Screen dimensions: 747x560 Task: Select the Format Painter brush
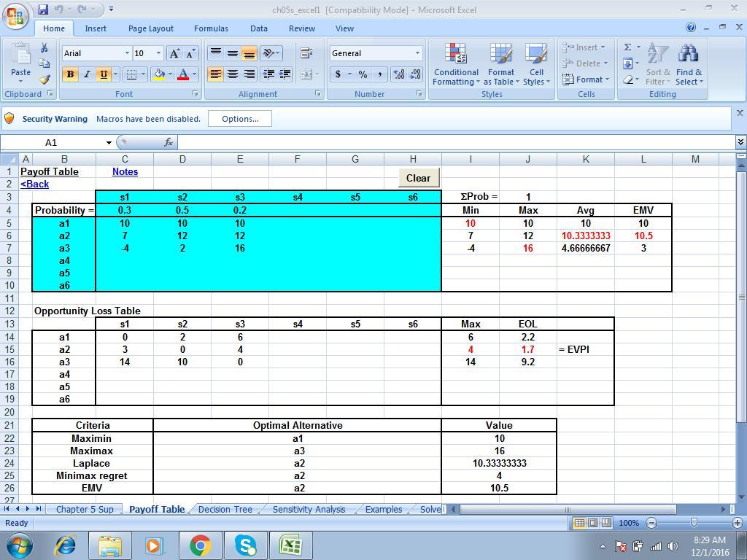(44, 79)
